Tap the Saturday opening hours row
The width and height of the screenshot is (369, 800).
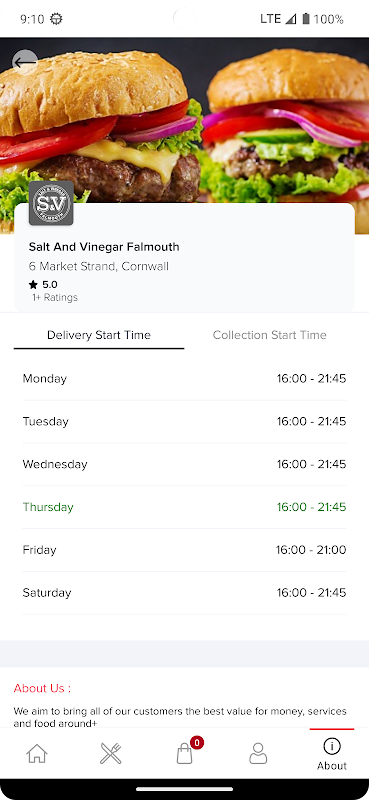pyautogui.click(x=184, y=593)
